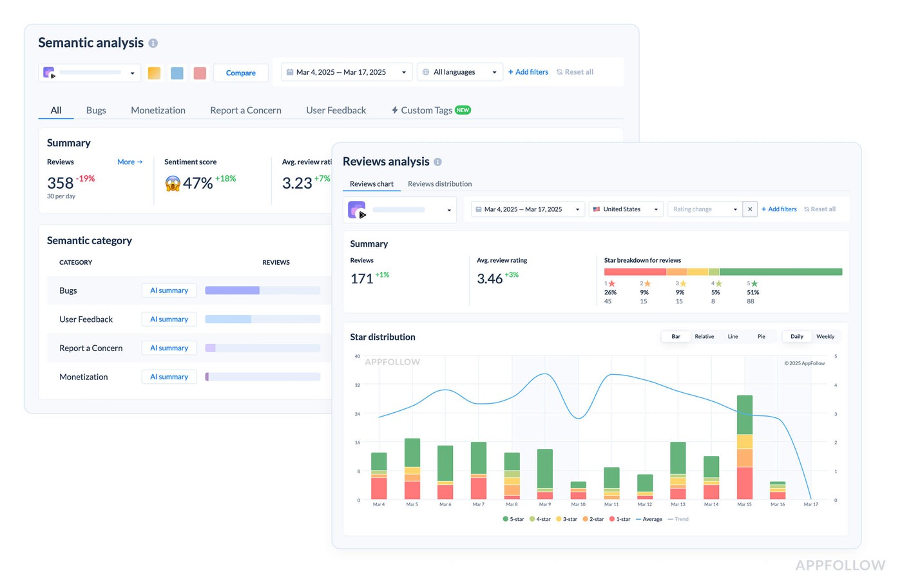Screen dimensions: 902x588
Task: Click the lightning icon on Custom Tags
Action: tap(394, 109)
